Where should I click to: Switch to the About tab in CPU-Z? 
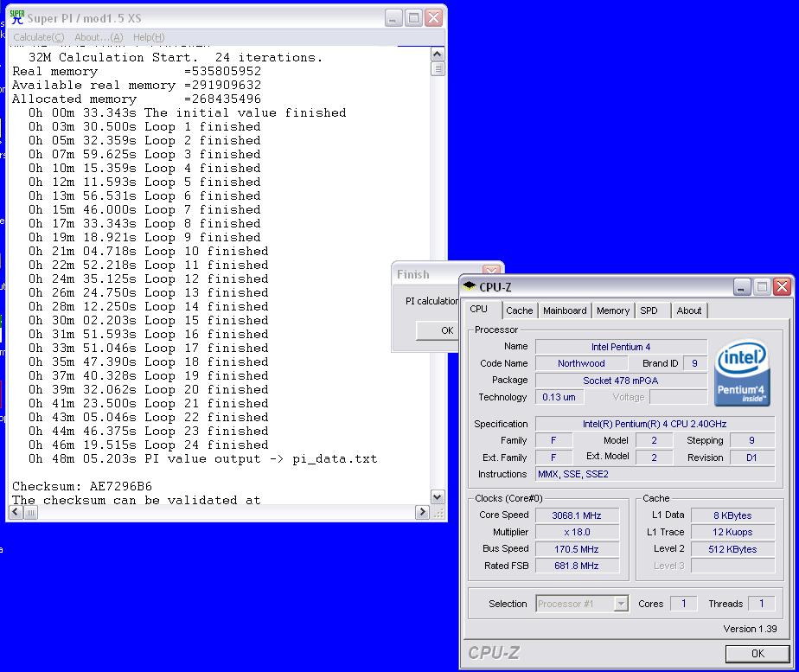[689, 310]
